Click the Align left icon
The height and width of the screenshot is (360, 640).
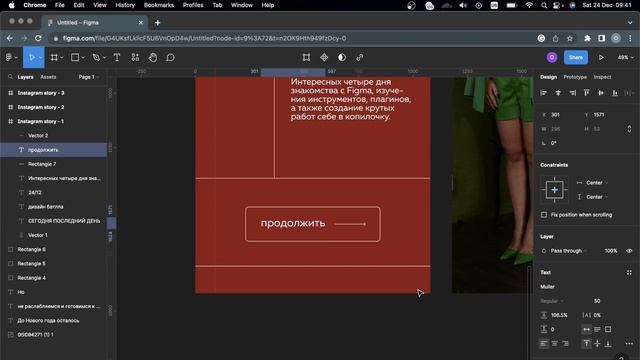(544, 93)
